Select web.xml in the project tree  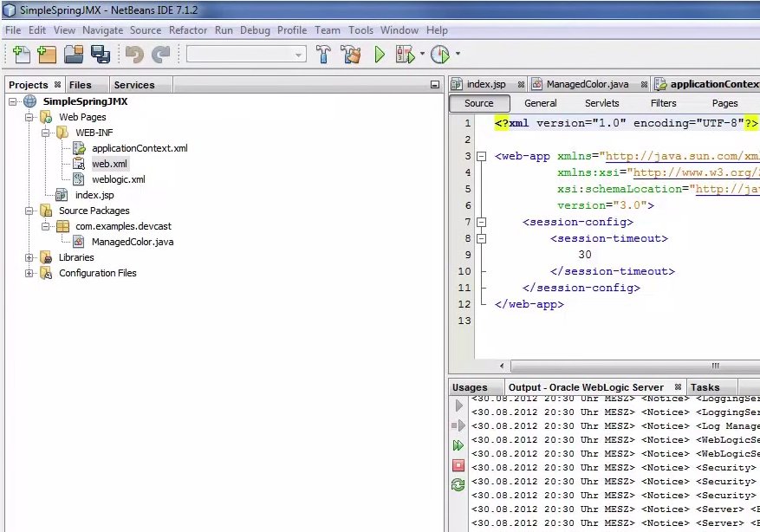click(x=109, y=164)
